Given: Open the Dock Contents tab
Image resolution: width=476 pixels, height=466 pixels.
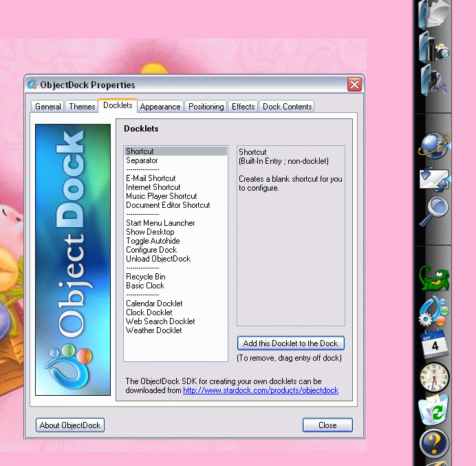Looking at the screenshot, I should click(287, 107).
